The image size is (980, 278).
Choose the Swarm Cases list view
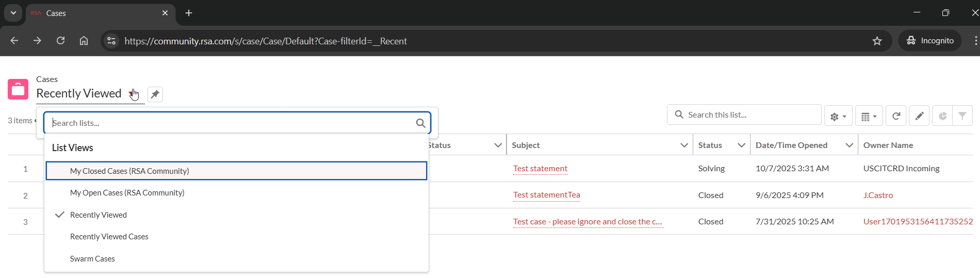click(92, 259)
